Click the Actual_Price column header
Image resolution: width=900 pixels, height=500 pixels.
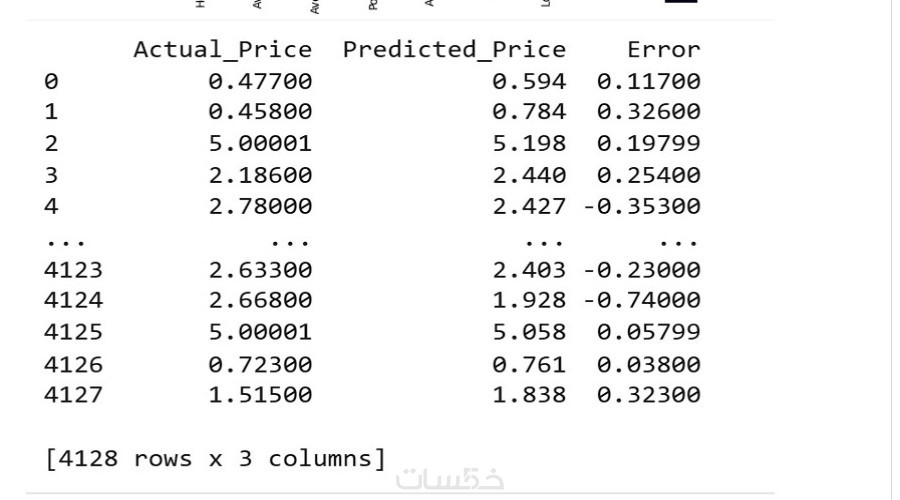point(223,49)
